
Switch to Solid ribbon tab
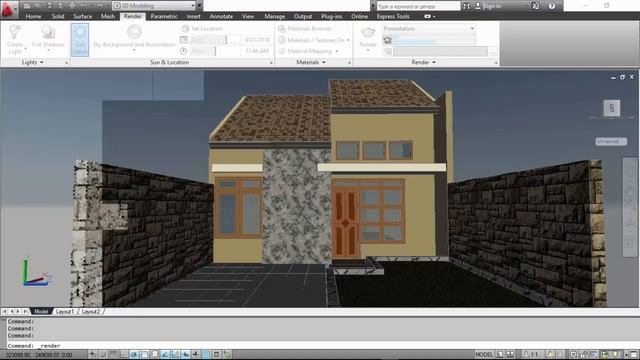[x=58, y=16]
